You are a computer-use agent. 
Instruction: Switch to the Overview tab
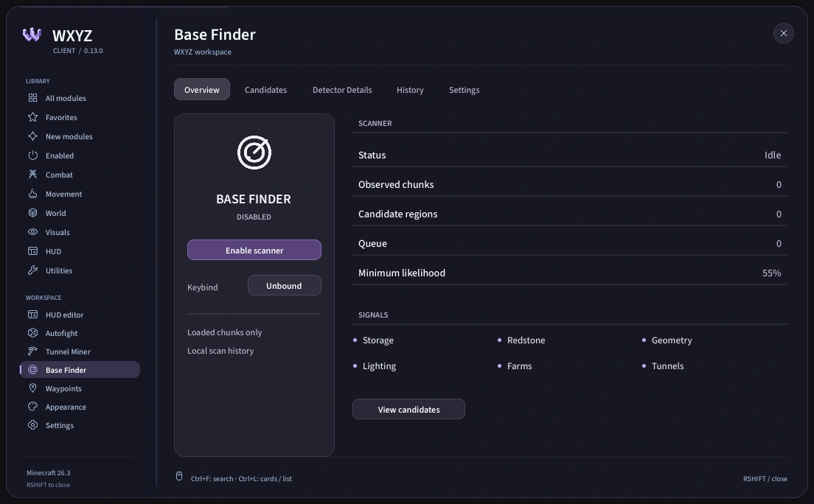pos(202,89)
